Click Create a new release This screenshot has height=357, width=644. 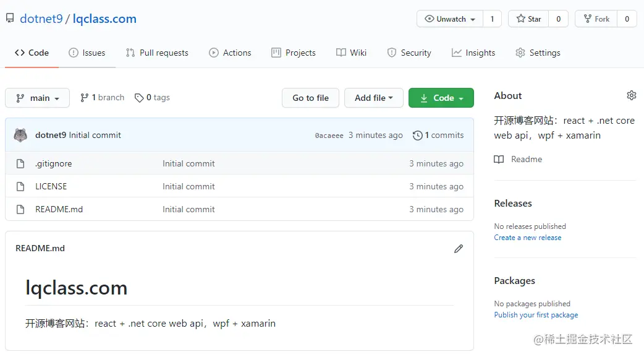[x=528, y=238]
